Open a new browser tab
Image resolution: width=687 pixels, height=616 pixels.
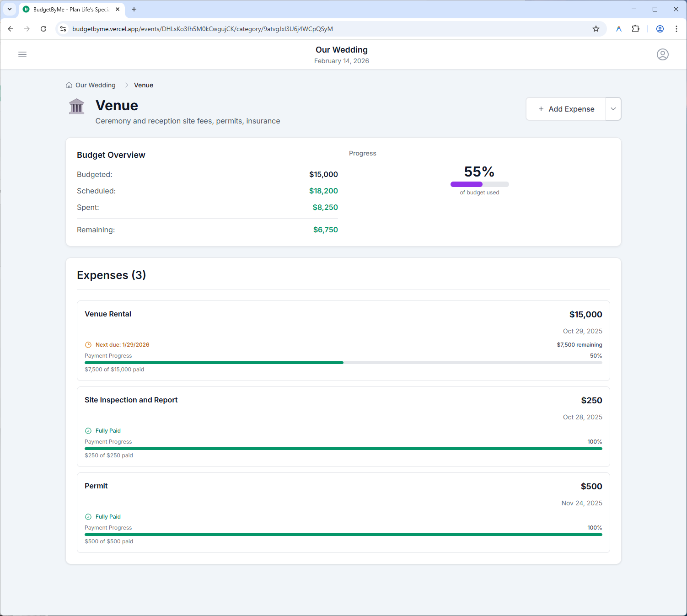pos(134,9)
